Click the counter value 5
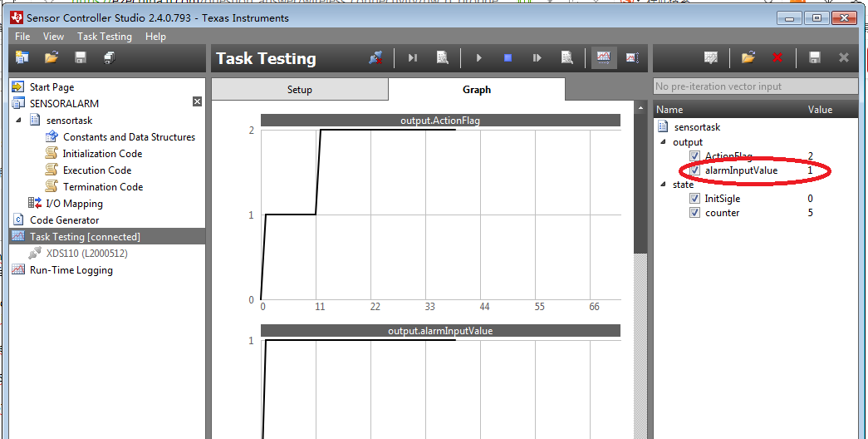Viewport: 868px width, 439px height. click(x=811, y=213)
